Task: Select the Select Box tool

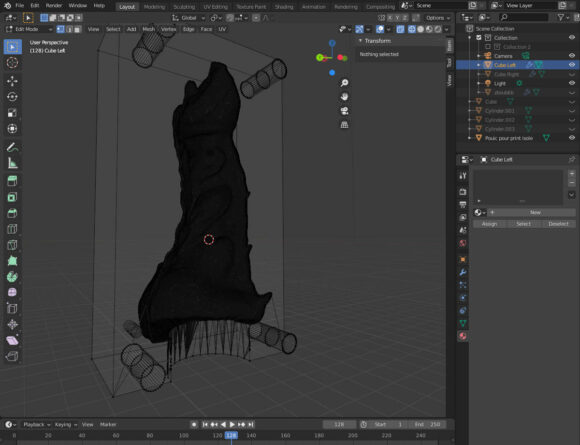Action: 13,47
